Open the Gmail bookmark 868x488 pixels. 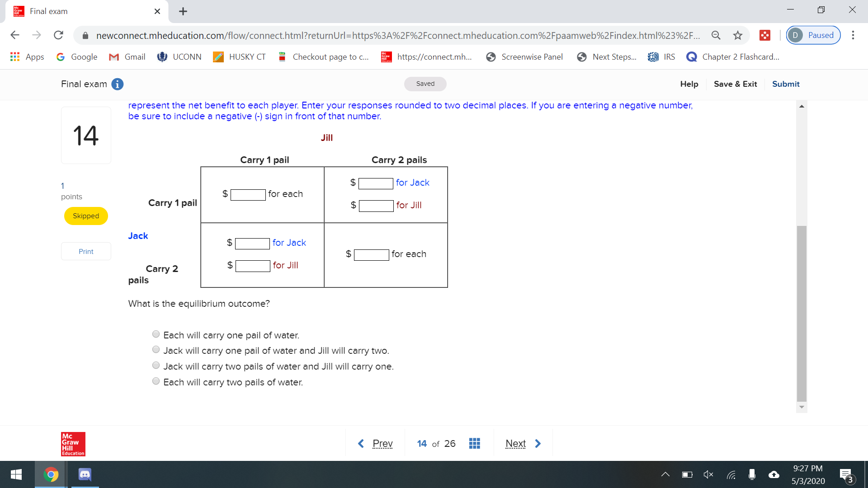127,56
